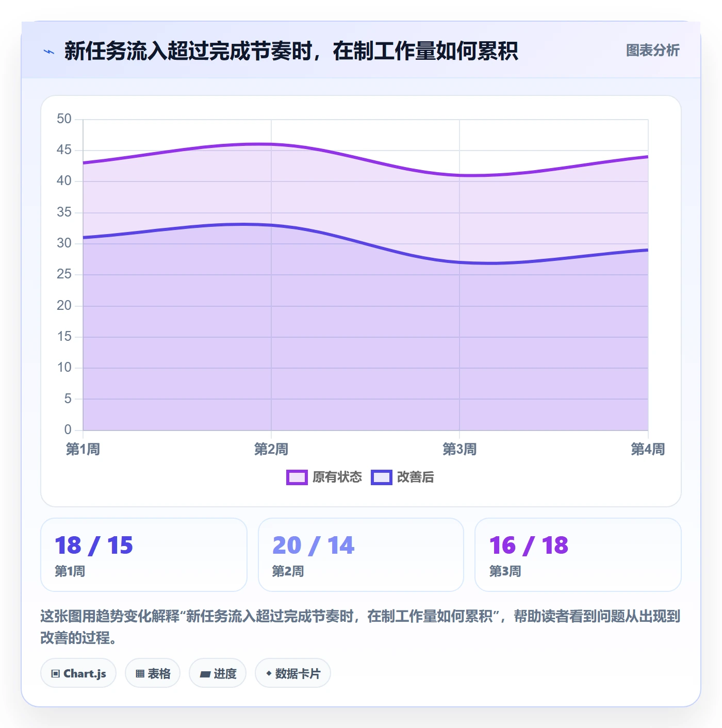Click the bar icon in the 进度 chip
The width and height of the screenshot is (722, 728).
click(205, 674)
